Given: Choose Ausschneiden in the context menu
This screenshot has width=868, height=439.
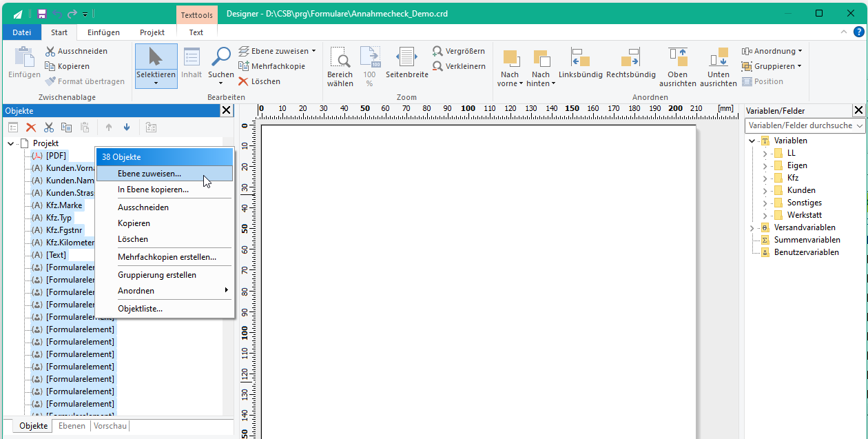Looking at the screenshot, I should pos(165,207).
